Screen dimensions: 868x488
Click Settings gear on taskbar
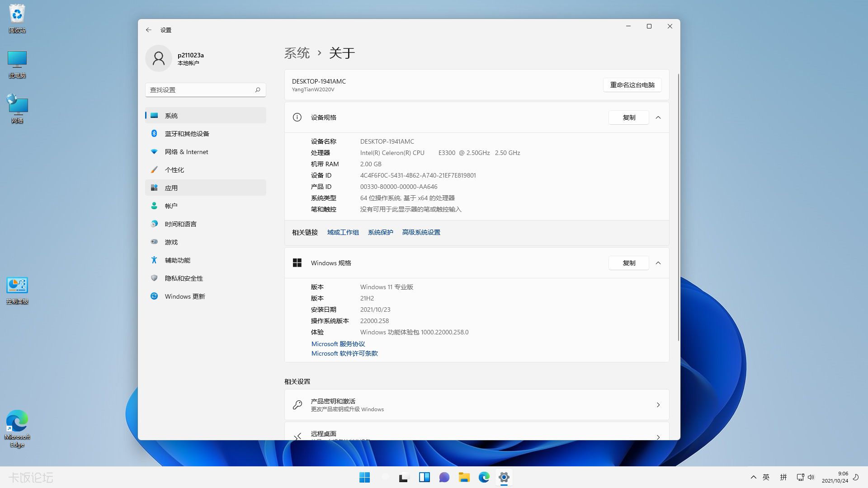pos(504,477)
